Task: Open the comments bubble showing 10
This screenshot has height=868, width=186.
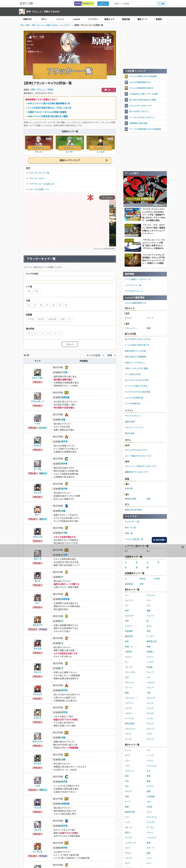Action: pos(109,90)
